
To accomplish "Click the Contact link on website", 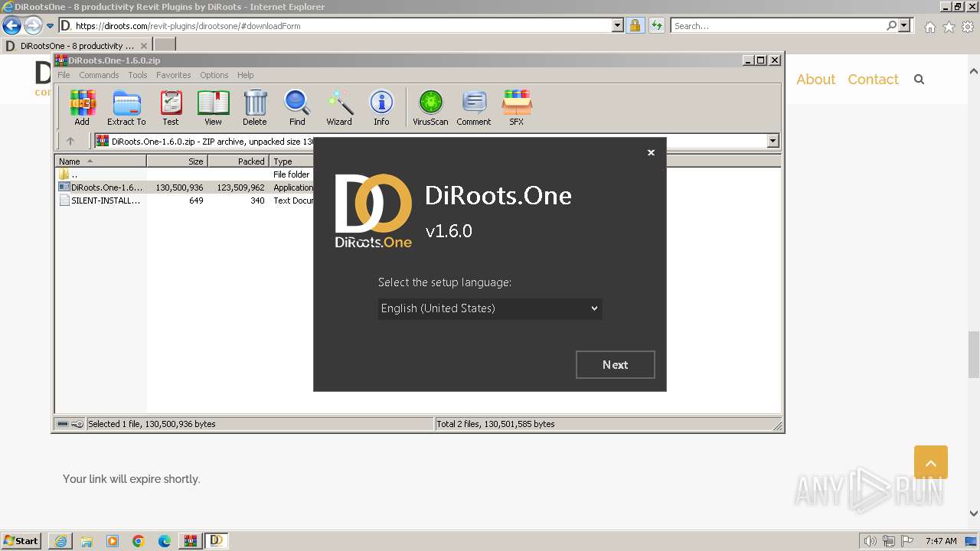I will (x=873, y=80).
